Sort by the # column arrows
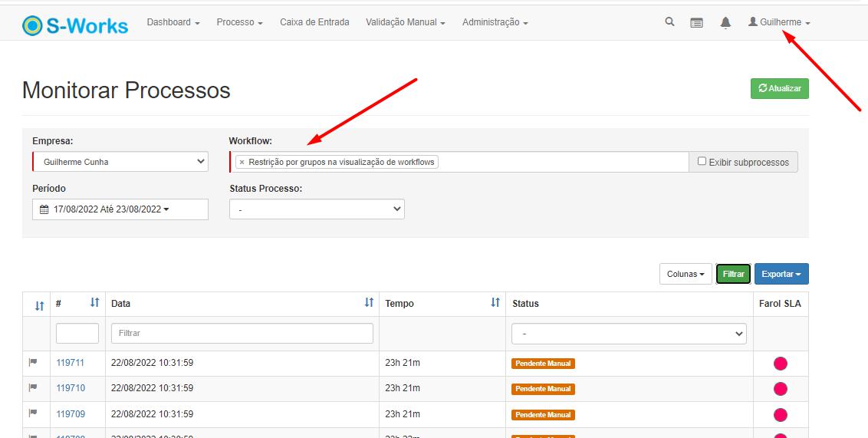 [x=95, y=303]
